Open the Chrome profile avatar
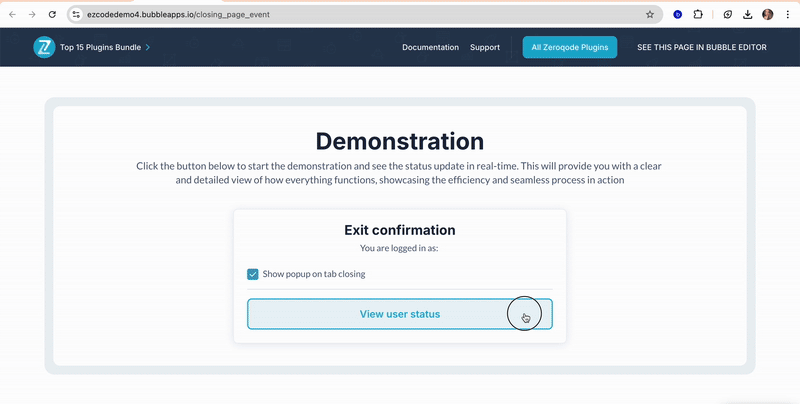Screen dimensions: 800x404 click(768, 15)
